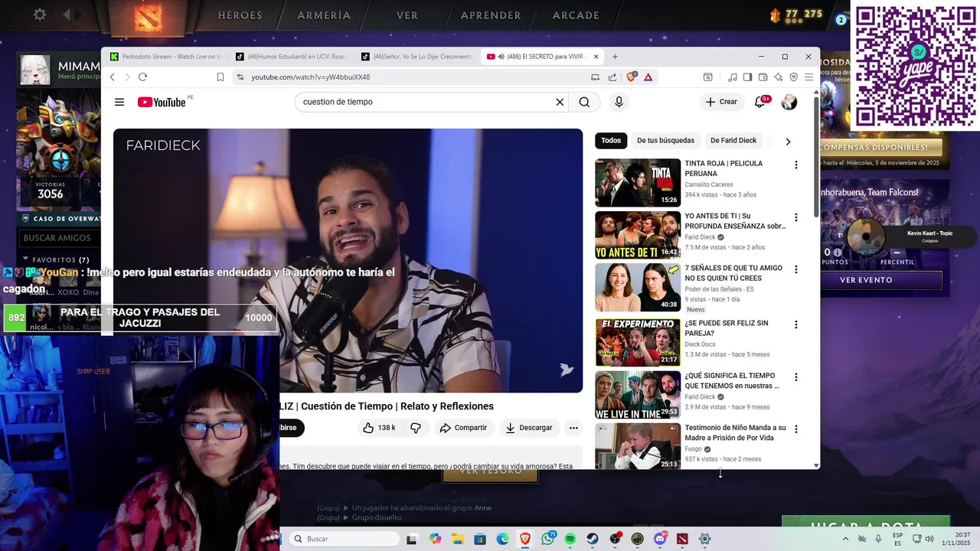Open Brave Rewards triangle icon
980x551 pixels.
pyautogui.click(x=648, y=77)
